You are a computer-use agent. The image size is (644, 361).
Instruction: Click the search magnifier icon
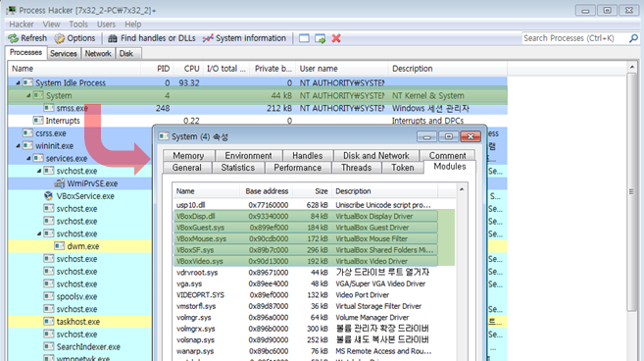[x=633, y=38]
